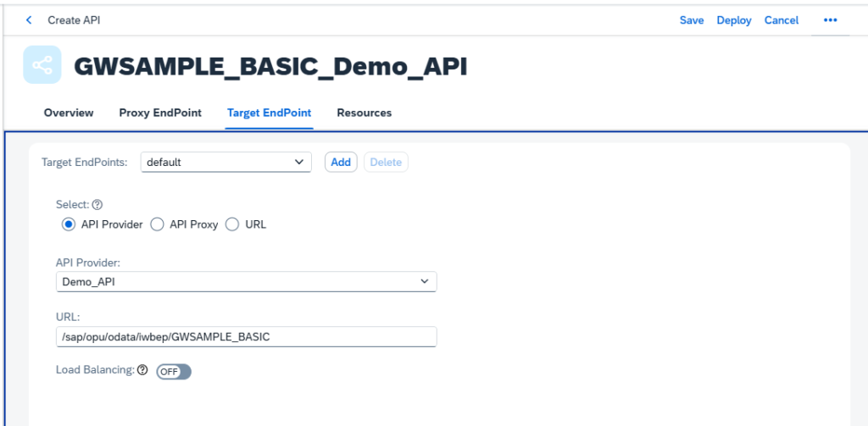
Task: Click the disabled Delete button
Action: point(386,162)
